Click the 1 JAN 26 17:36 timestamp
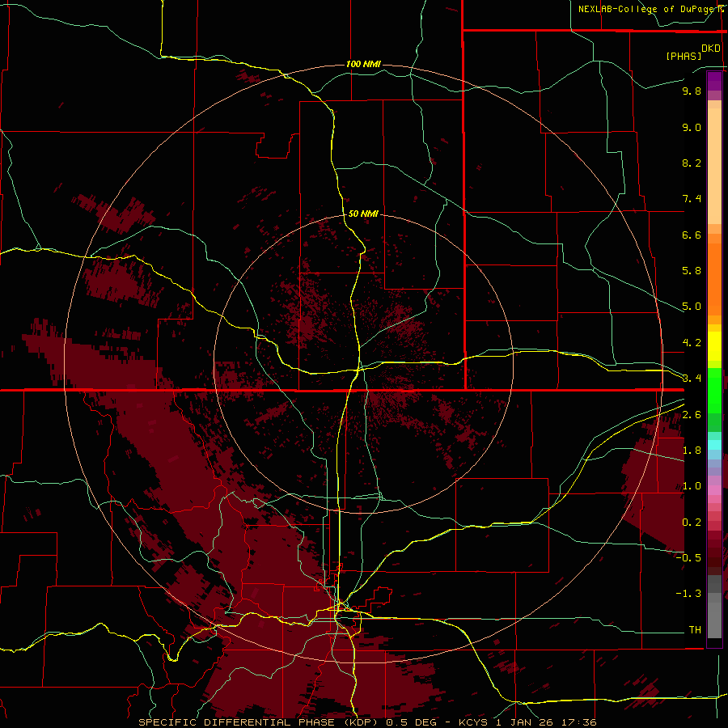Screen dimensions: 728x728 [x=547, y=722]
